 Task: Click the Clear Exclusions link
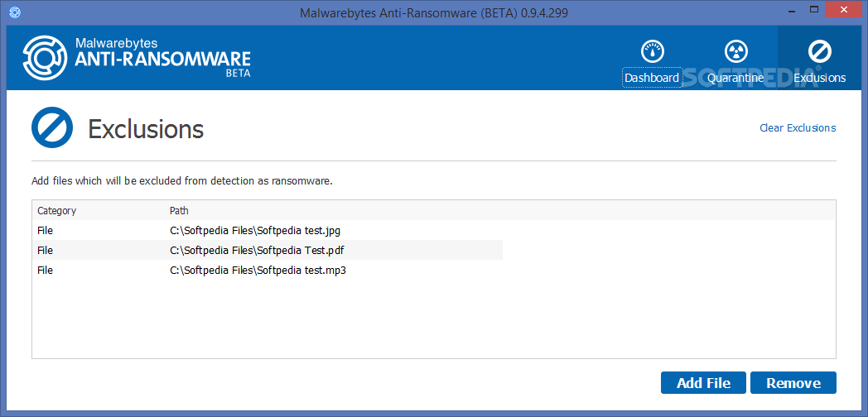798,127
